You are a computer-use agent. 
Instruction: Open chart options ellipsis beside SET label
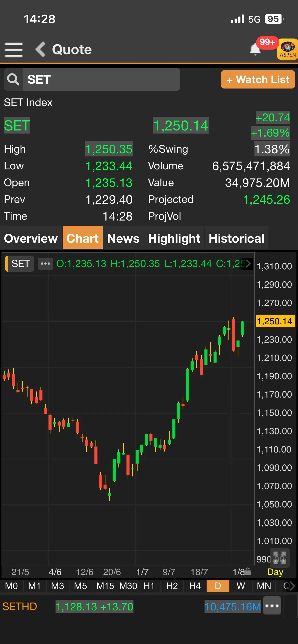(45, 264)
